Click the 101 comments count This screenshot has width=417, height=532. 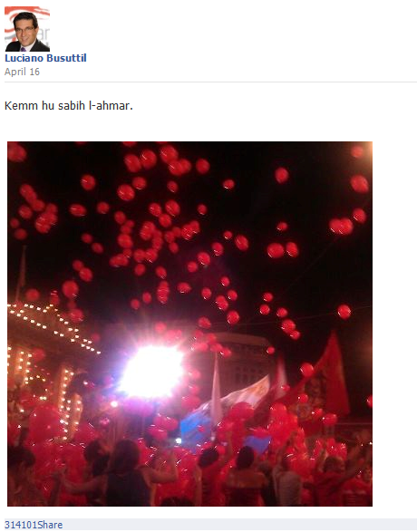click(29, 525)
